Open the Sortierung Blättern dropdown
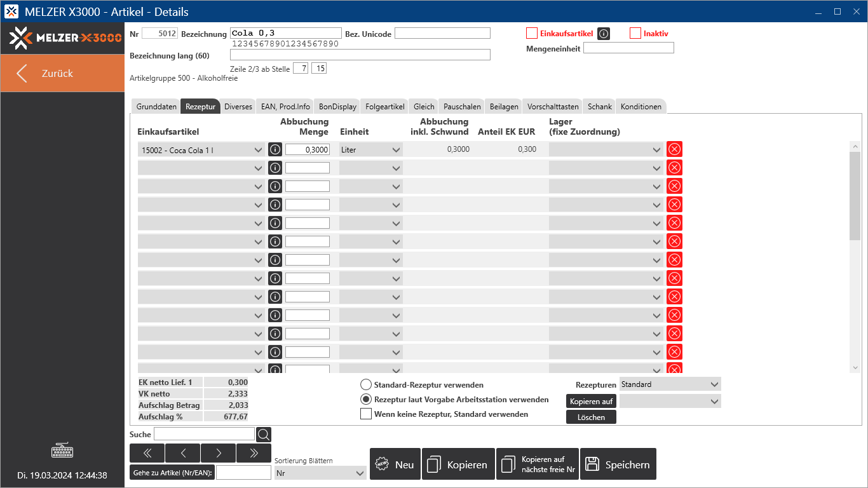Screen dimensions: 868x488 point(320,473)
